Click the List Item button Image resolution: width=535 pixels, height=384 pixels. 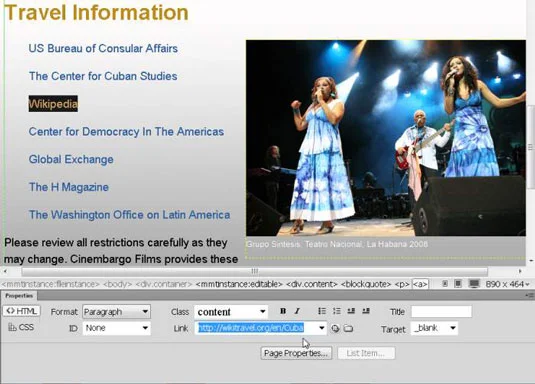point(366,353)
